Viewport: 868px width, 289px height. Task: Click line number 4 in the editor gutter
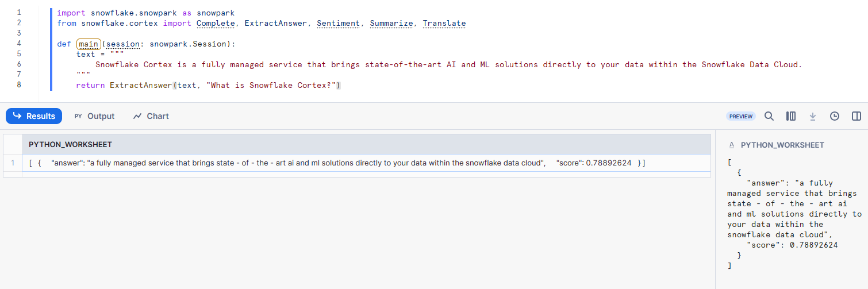pos(19,44)
